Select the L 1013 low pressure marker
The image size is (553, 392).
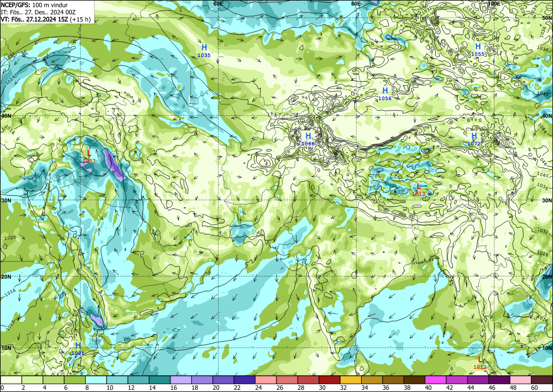419,189
